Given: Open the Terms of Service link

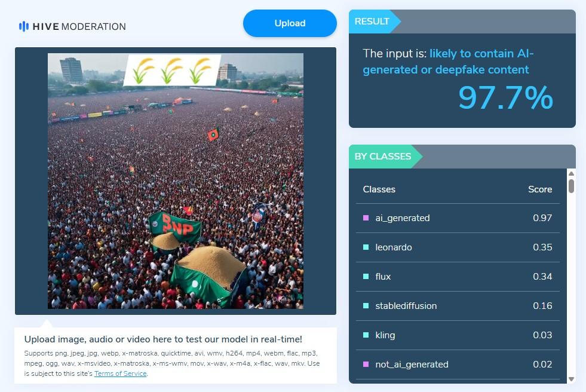Looking at the screenshot, I should [x=120, y=373].
